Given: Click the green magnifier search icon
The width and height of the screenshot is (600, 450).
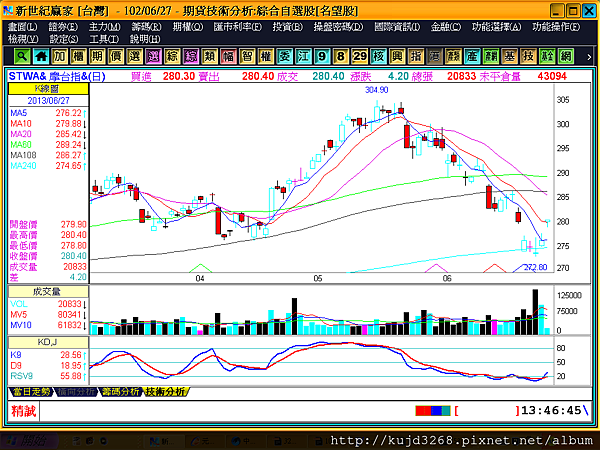Looking at the screenshot, I should tap(22, 57).
